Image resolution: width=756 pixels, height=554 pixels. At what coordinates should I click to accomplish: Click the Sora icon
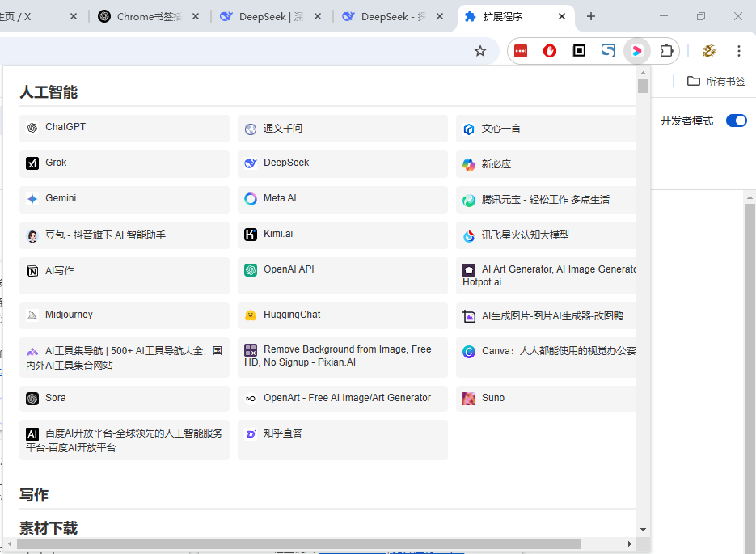click(x=32, y=398)
